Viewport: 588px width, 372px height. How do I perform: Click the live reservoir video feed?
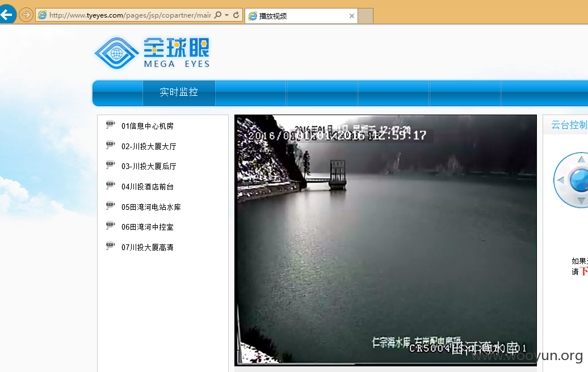(385, 240)
